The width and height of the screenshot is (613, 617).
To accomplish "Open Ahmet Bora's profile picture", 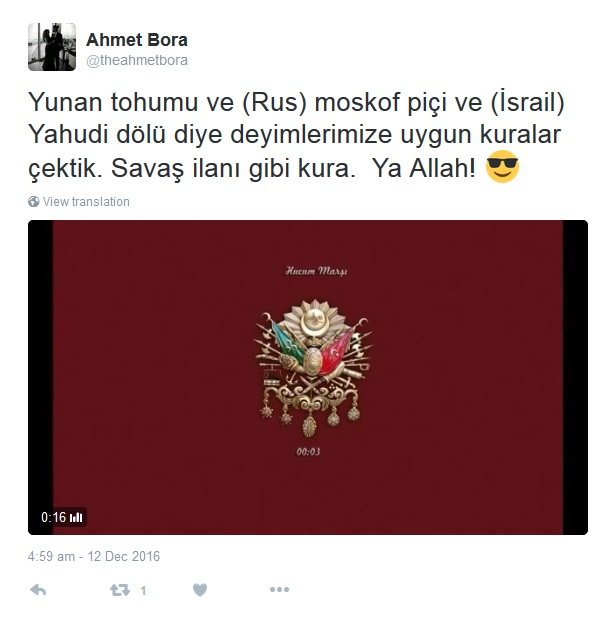I will 52,47.
